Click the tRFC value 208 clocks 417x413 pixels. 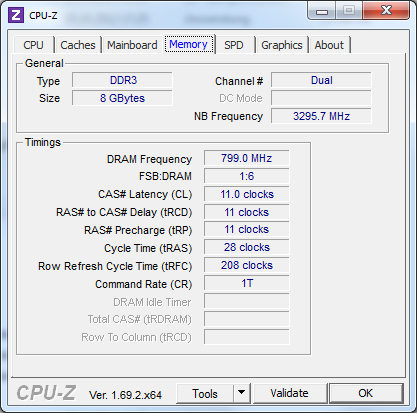(x=247, y=265)
